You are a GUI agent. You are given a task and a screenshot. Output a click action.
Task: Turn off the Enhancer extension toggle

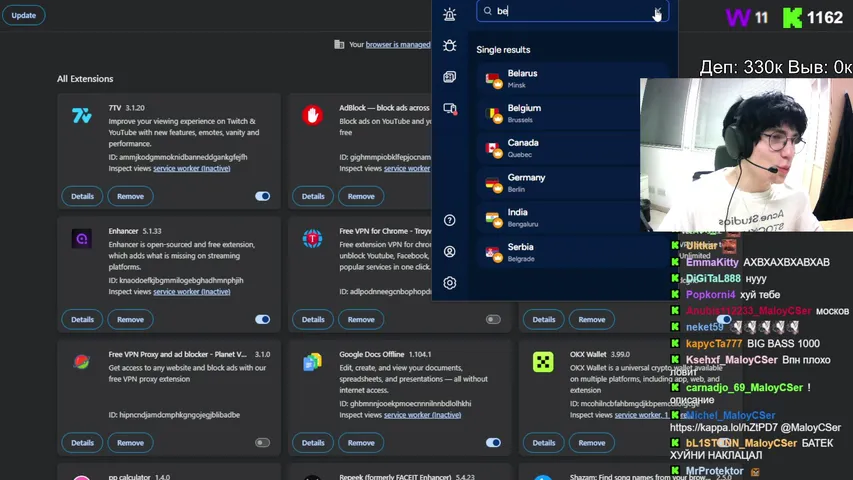pos(262,320)
